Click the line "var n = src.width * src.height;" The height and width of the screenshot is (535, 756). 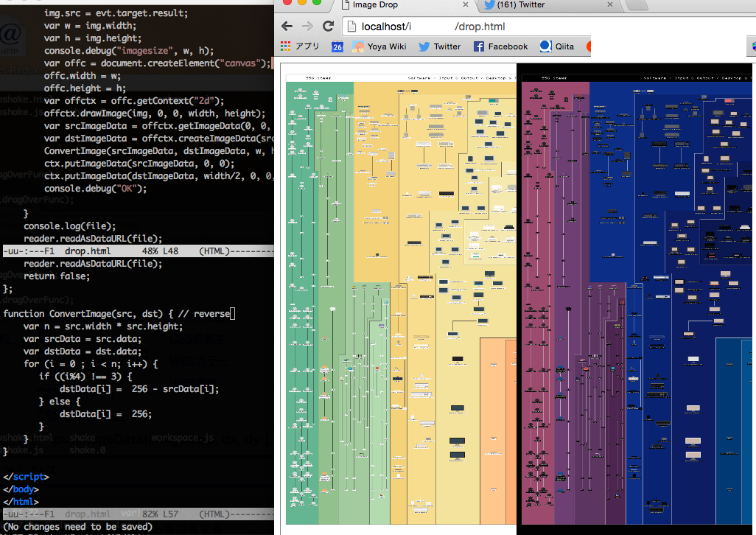pos(103,326)
